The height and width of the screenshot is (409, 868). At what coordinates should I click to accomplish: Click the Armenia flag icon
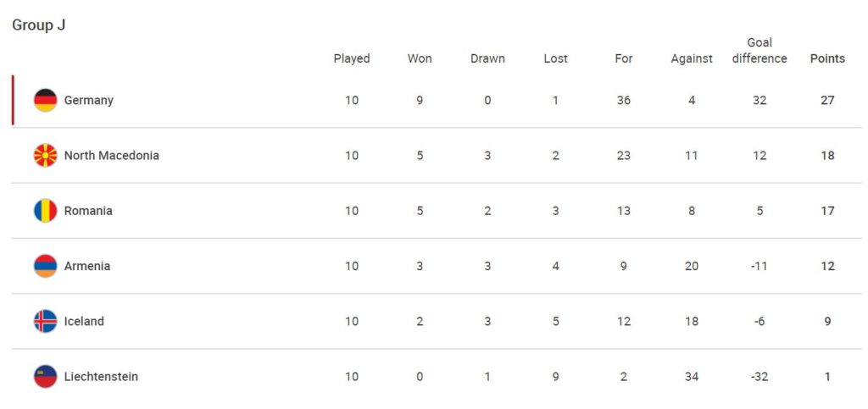(46, 266)
